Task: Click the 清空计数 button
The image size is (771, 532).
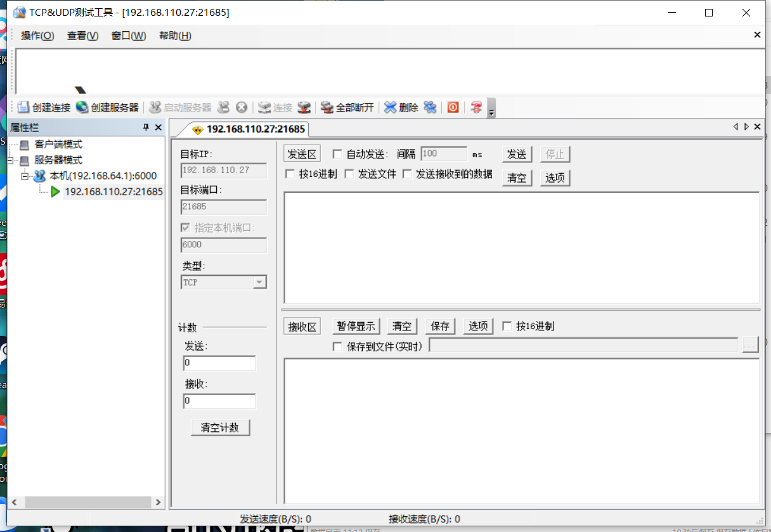Action: (220, 427)
